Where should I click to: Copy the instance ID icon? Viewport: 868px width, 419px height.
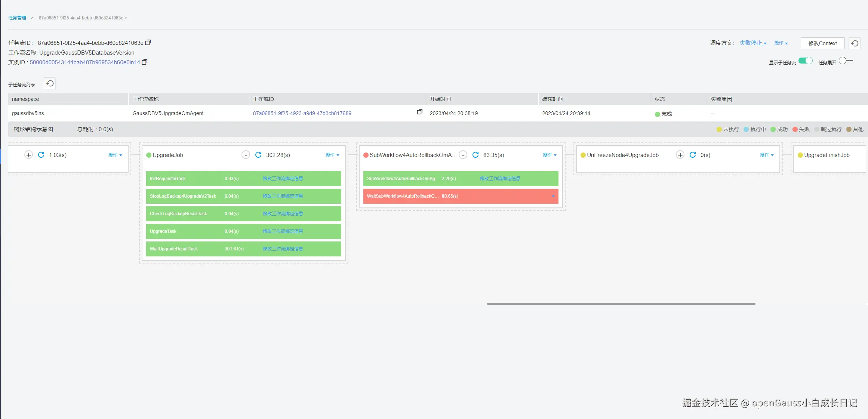(x=145, y=62)
